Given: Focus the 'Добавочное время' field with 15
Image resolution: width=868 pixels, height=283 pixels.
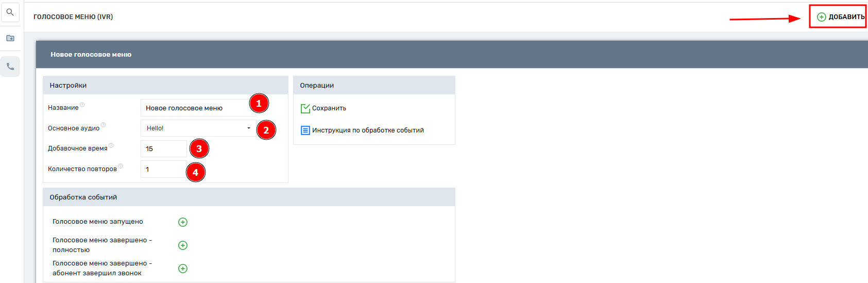Looking at the screenshot, I should coord(163,148).
